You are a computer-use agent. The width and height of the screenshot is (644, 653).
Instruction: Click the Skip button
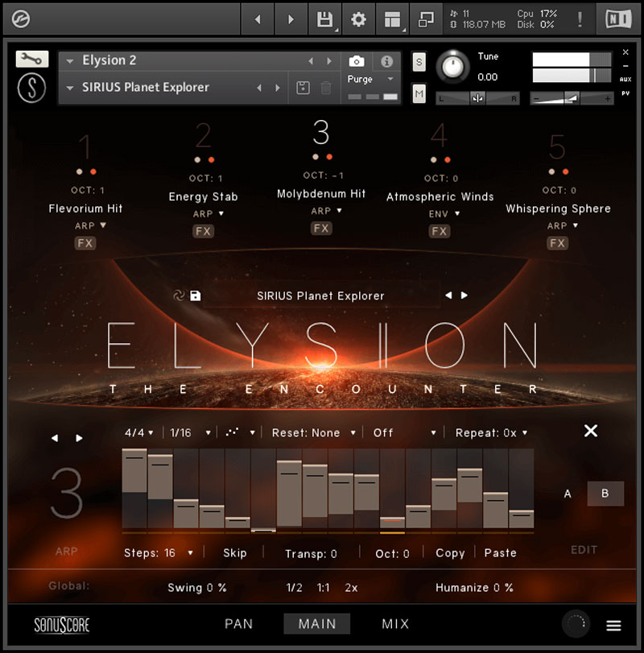click(235, 553)
